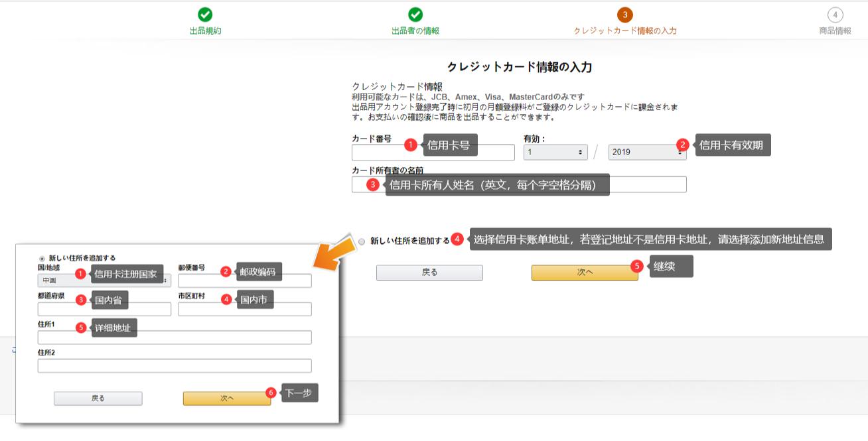Click the text listing JCB, Amex, Visa, MasterCard
The width and height of the screenshot is (868, 441).
(469, 97)
